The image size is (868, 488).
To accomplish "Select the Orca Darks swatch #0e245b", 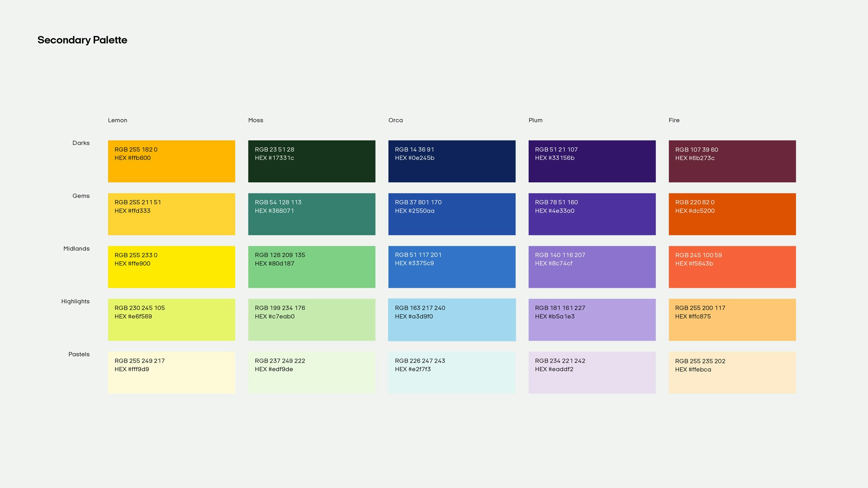I will 451,161.
